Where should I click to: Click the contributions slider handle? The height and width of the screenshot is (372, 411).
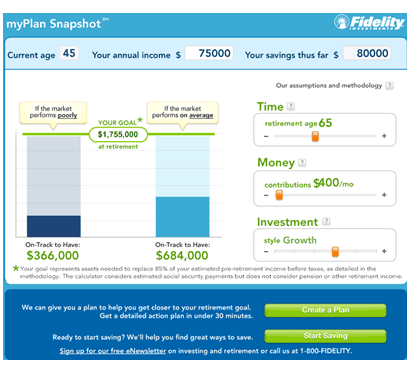(x=279, y=195)
